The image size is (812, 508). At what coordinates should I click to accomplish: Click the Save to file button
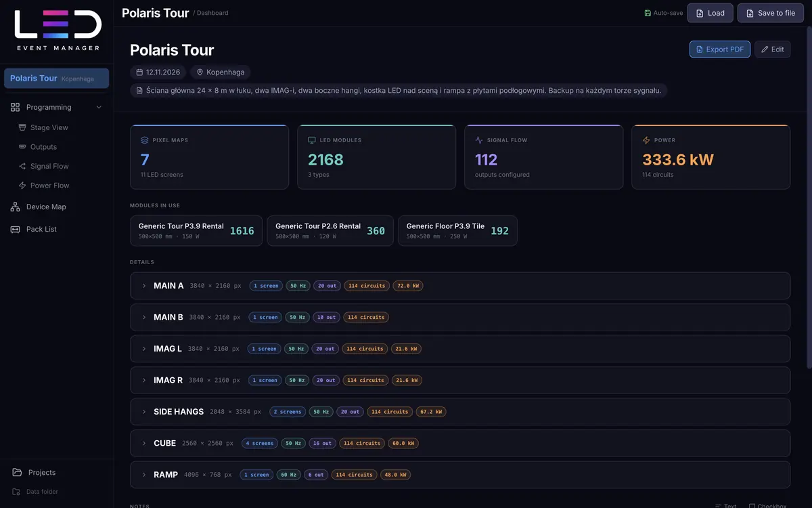770,13
